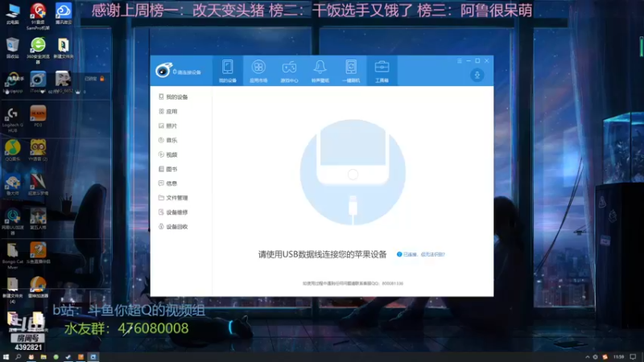Minimize the iTools window
644x362 pixels.
[x=469, y=61]
